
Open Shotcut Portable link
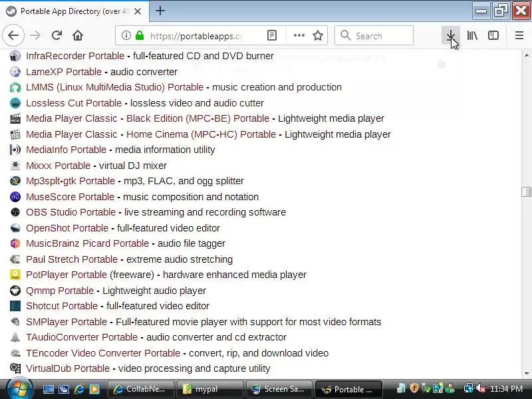[x=62, y=306]
